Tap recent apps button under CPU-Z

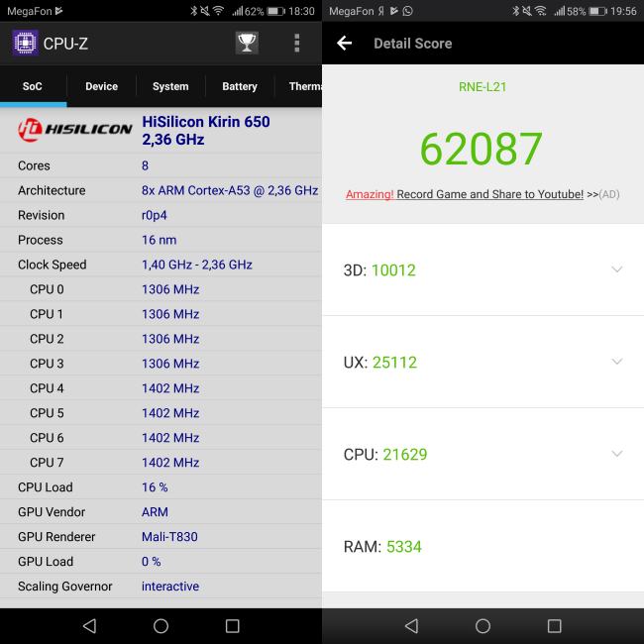coord(233,626)
